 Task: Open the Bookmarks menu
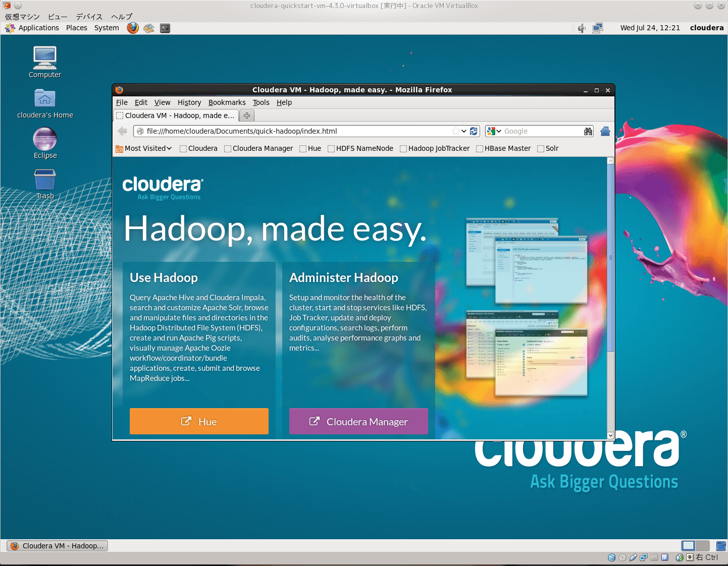[x=227, y=102]
